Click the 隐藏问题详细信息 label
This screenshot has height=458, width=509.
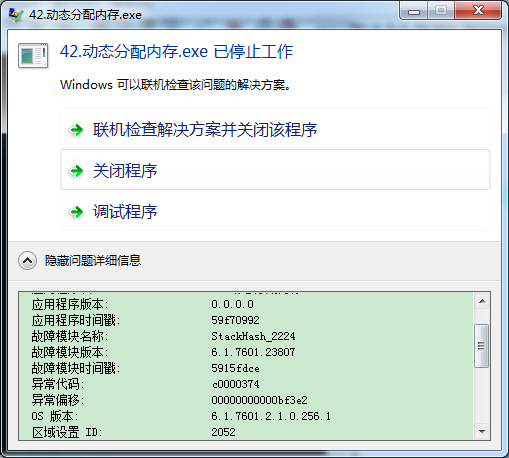[x=93, y=261]
